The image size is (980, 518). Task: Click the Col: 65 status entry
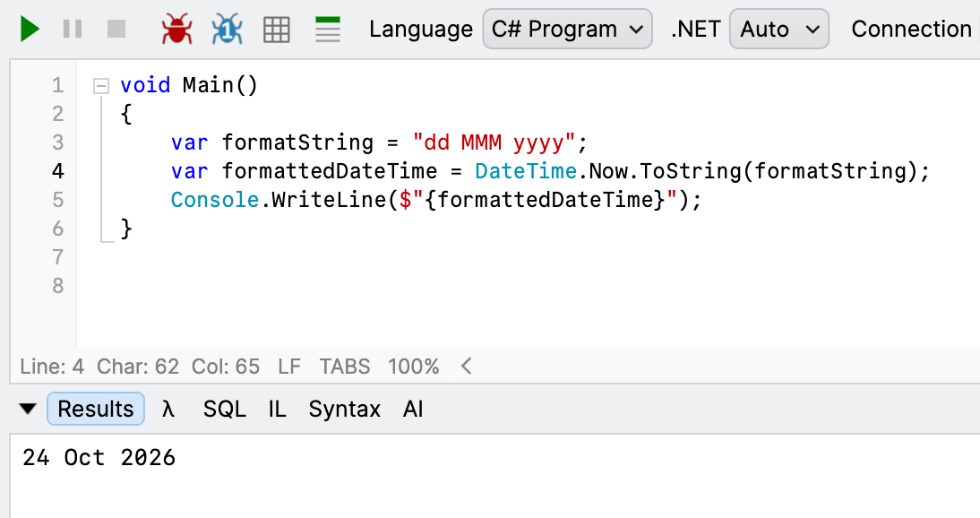tap(226, 367)
